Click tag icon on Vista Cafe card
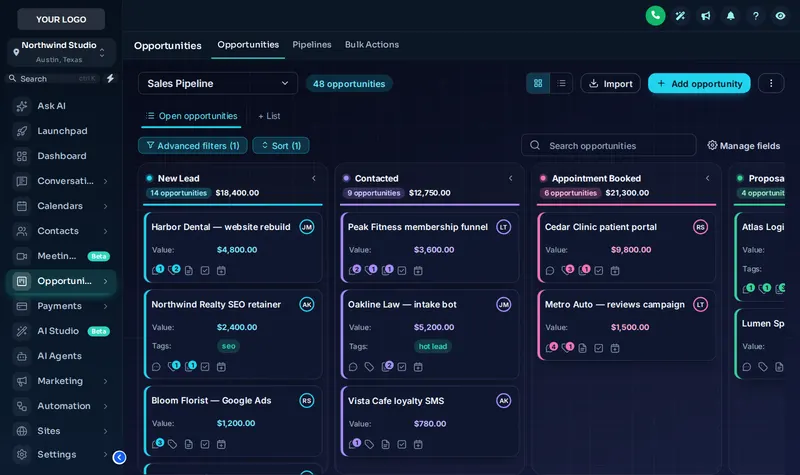800x475 pixels. point(369,444)
